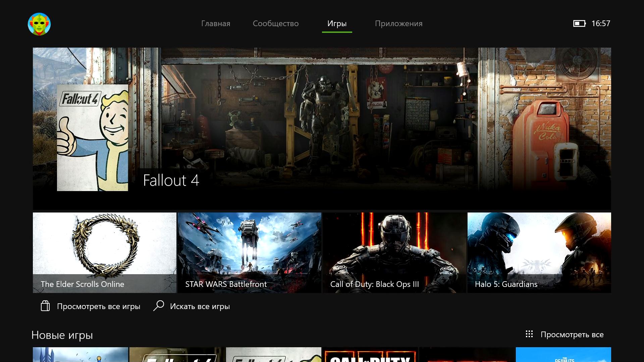Open the Сообщество tab
The height and width of the screenshot is (362, 644).
click(276, 23)
